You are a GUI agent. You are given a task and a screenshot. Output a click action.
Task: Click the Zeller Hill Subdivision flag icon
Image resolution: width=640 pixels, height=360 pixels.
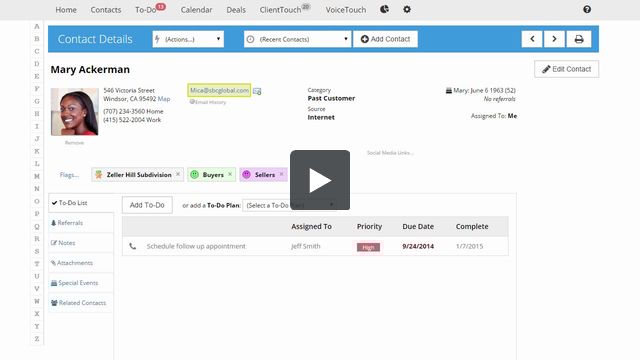(x=98, y=175)
